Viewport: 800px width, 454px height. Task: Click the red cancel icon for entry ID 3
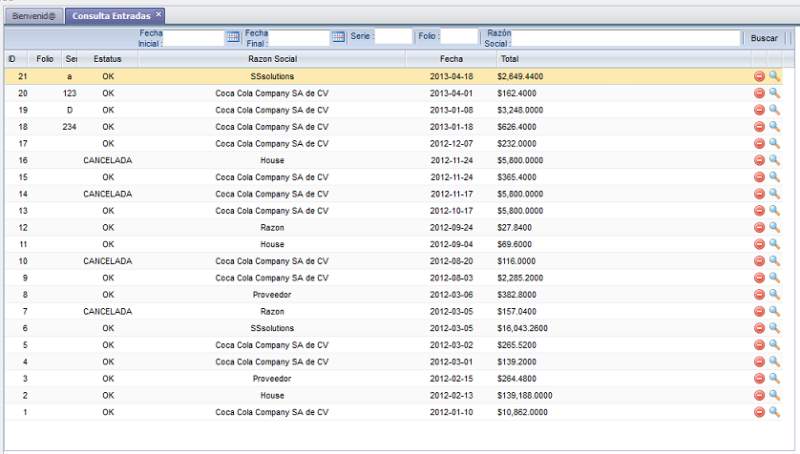pyautogui.click(x=759, y=379)
